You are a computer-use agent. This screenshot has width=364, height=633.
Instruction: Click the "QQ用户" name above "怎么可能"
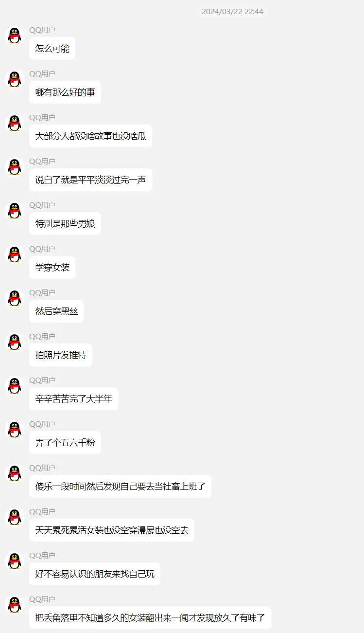tap(42, 30)
